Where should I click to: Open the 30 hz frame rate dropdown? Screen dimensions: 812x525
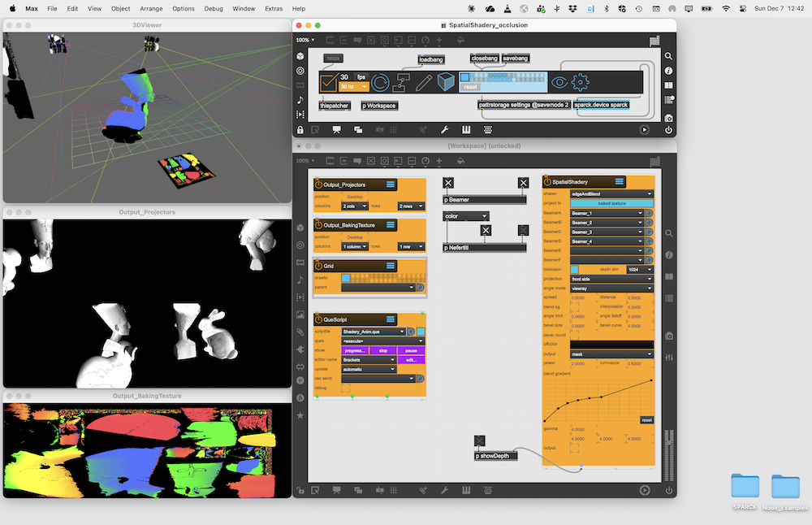coord(353,86)
